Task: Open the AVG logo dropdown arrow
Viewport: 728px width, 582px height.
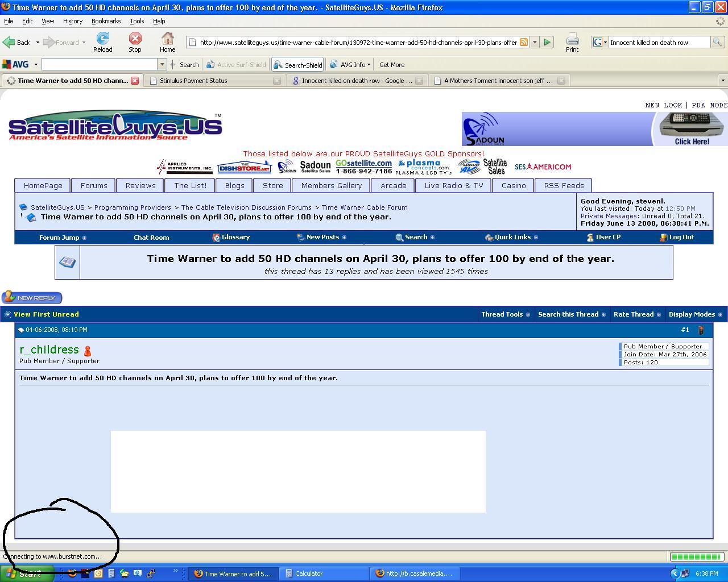Action: (x=36, y=65)
